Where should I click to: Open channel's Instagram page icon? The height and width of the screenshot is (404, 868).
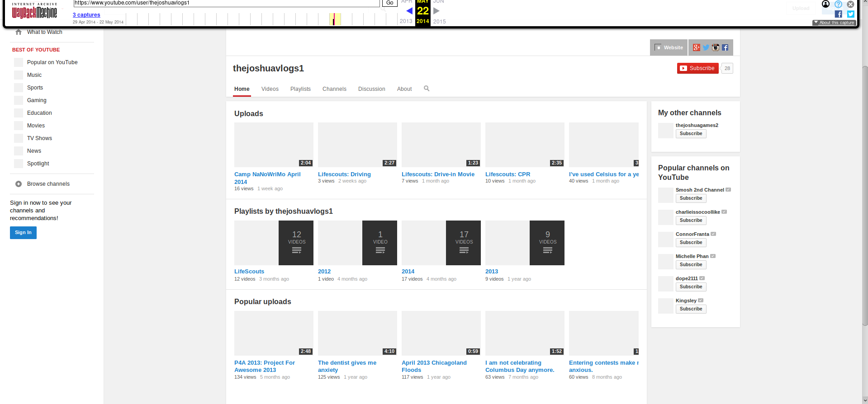coord(716,47)
